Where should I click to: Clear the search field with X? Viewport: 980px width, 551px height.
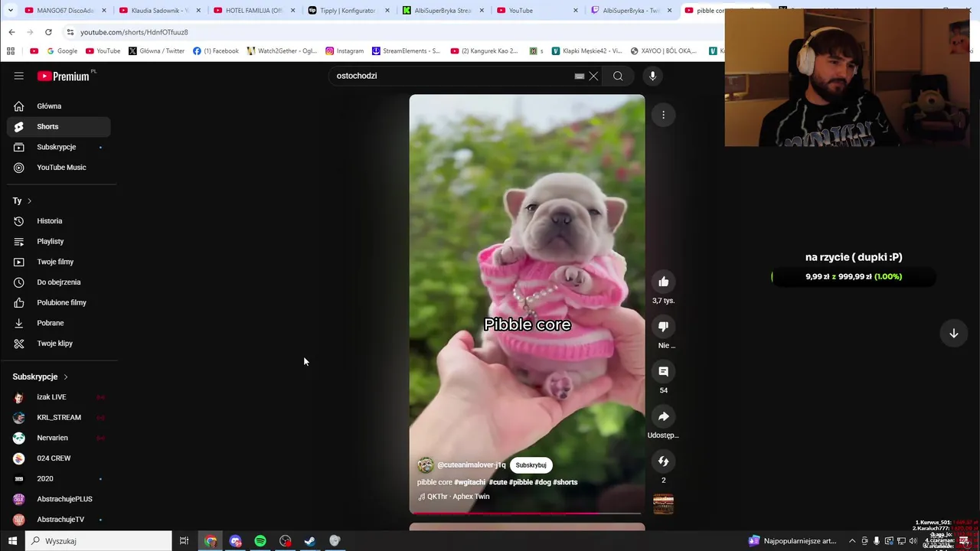593,76
